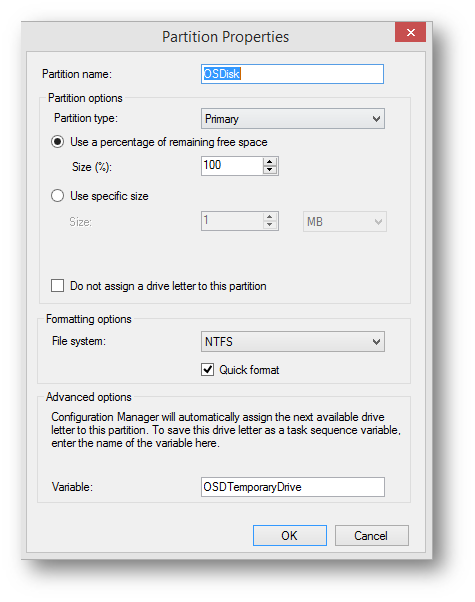Click the up arrow on specific Size spinner
475x602 pixels.
pyautogui.click(x=270, y=217)
